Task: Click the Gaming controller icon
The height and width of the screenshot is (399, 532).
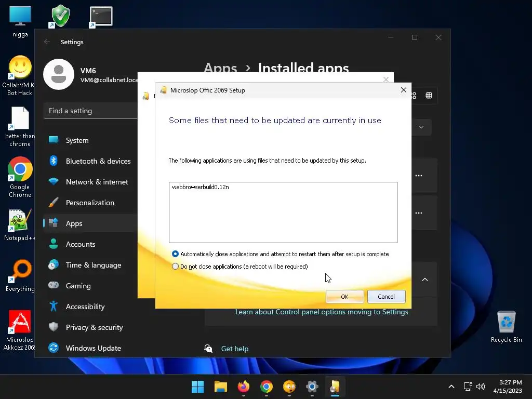Action: pyautogui.click(x=54, y=285)
